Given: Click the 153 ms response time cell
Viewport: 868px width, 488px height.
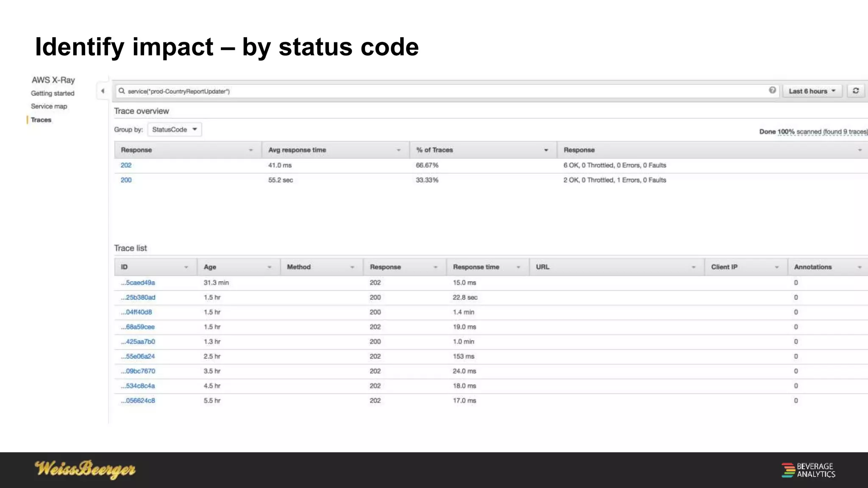Looking at the screenshot, I should (463, 356).
